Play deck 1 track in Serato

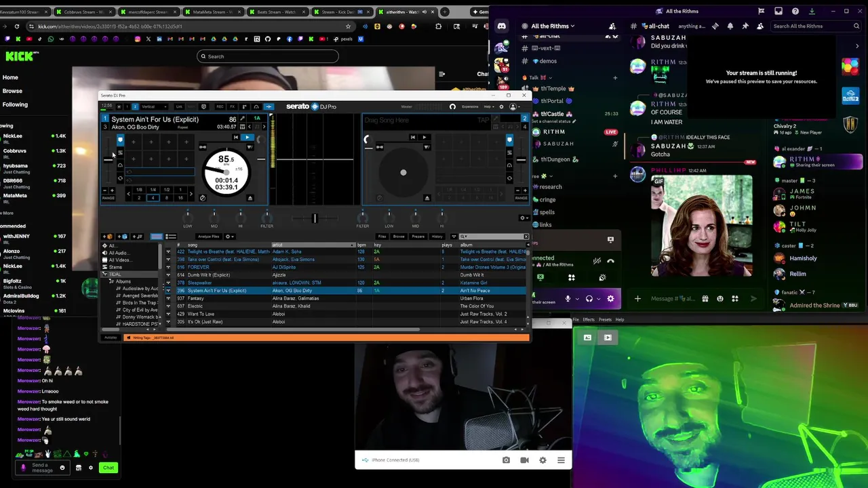pyautogui.click(x=248, y=138)
